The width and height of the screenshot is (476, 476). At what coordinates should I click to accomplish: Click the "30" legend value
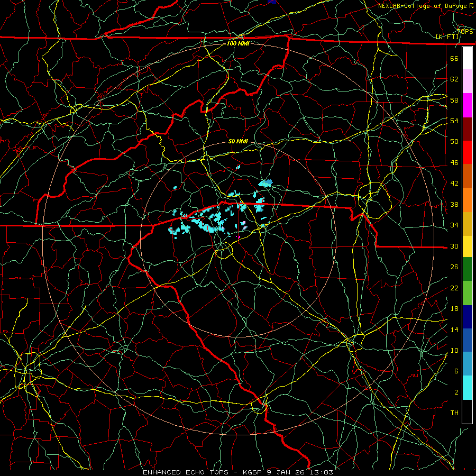pos(454,246)
